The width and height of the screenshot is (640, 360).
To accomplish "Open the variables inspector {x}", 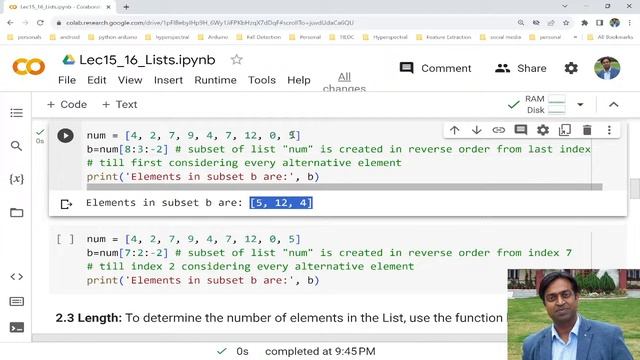I will (x=16, y=179).
